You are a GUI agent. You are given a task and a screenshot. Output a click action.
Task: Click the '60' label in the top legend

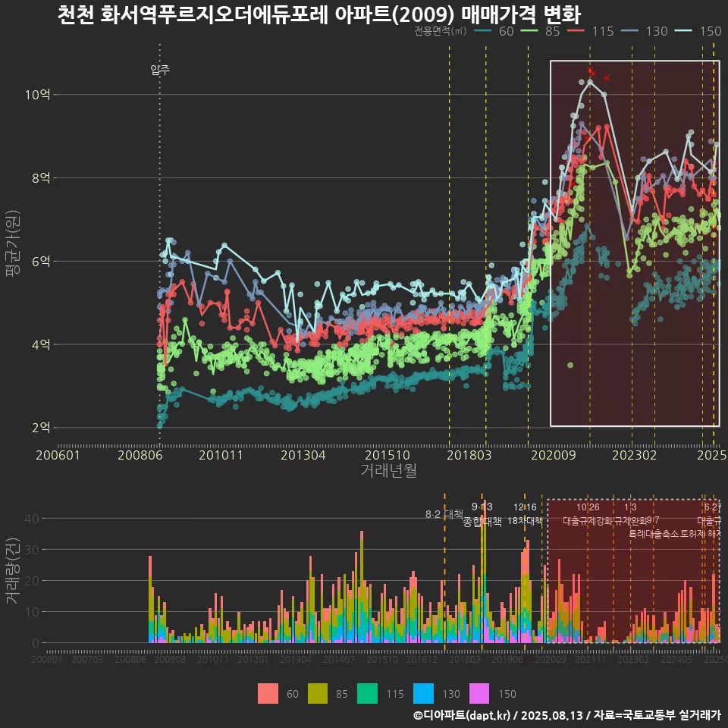506,31
